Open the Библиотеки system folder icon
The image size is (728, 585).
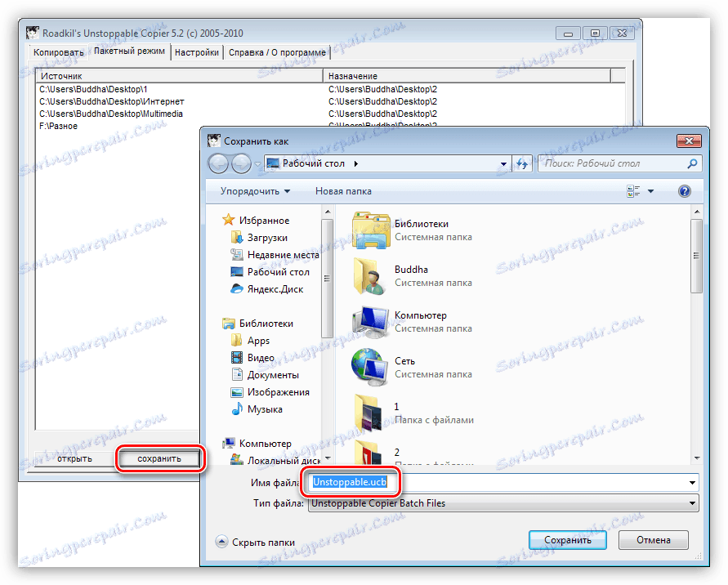[x=370, y=230]
